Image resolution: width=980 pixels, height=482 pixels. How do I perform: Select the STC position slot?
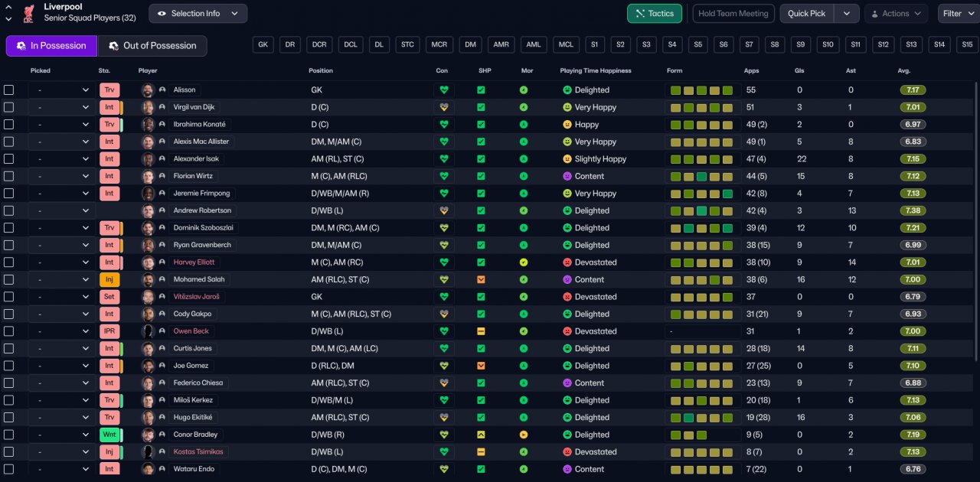407,44
